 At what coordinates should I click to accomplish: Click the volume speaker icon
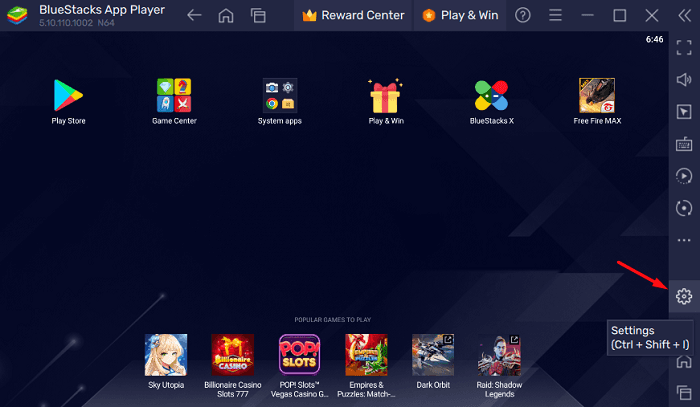(x=684, y=80)
